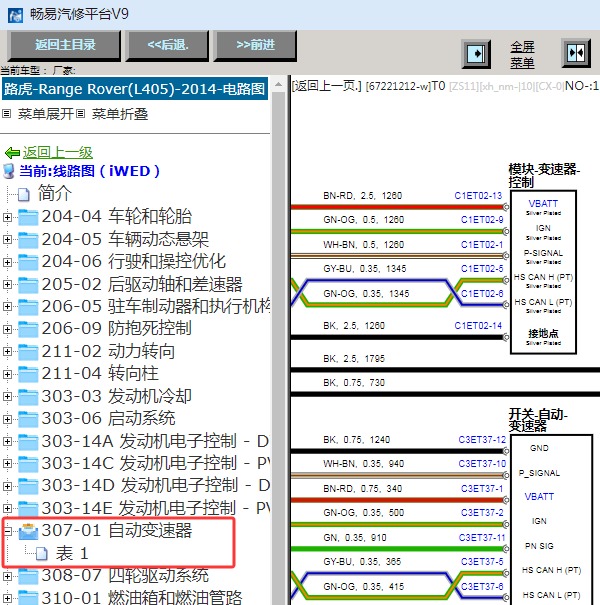Click folder icon of 310-01 燃油箱和燃油管路

28,598
